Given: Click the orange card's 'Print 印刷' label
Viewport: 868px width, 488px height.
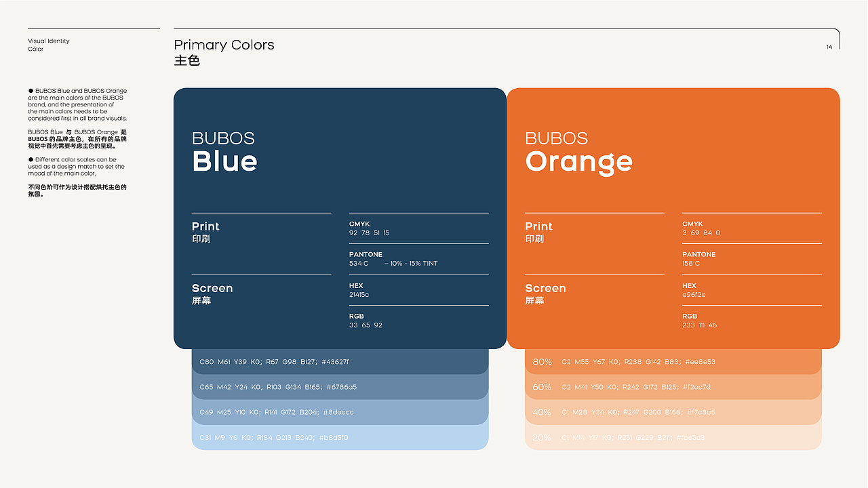Looking at the screenshot, I should coord(539,232).
